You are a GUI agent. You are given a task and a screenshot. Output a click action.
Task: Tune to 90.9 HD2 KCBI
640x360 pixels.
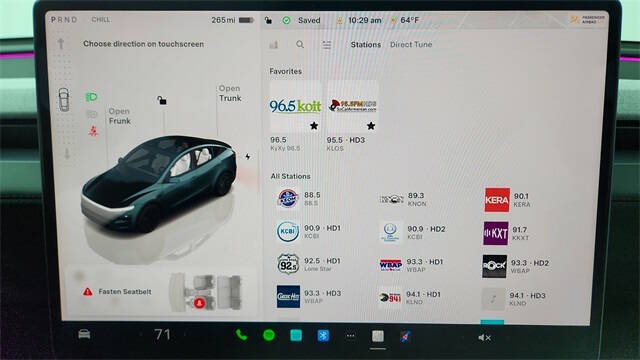[412, 232]
